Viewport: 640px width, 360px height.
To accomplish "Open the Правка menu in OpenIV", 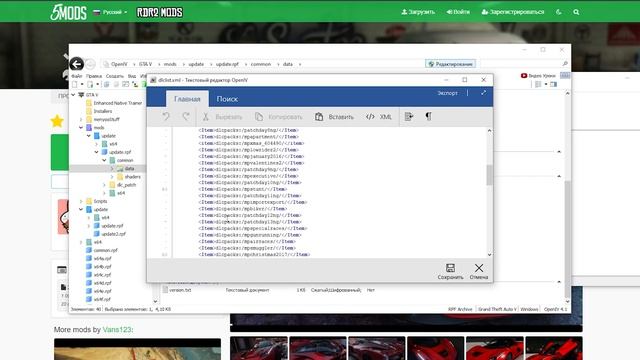I will (x=94, y=76).
